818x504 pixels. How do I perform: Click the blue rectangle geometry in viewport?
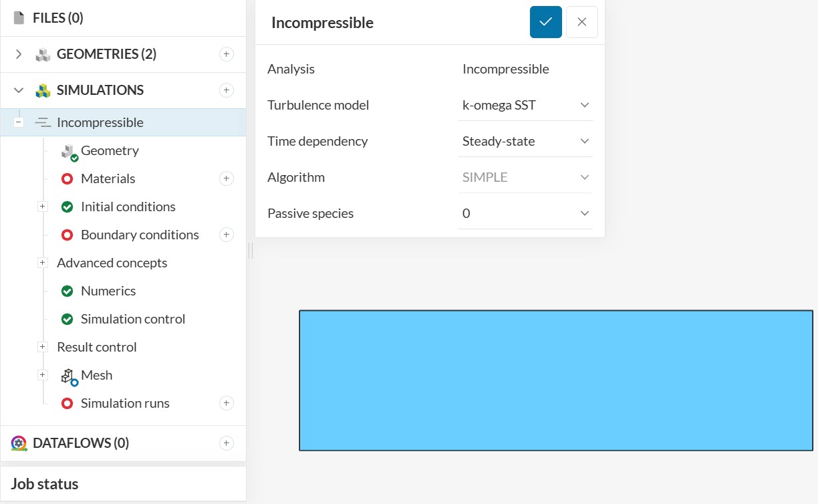(x=555, y=380)
